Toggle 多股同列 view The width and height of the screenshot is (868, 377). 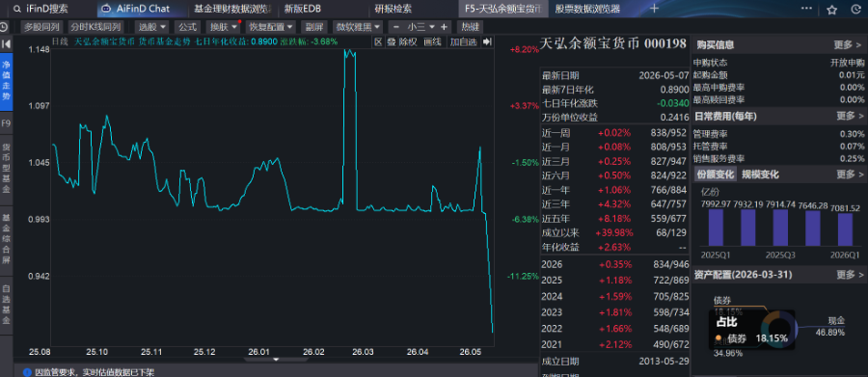point(41,27)
